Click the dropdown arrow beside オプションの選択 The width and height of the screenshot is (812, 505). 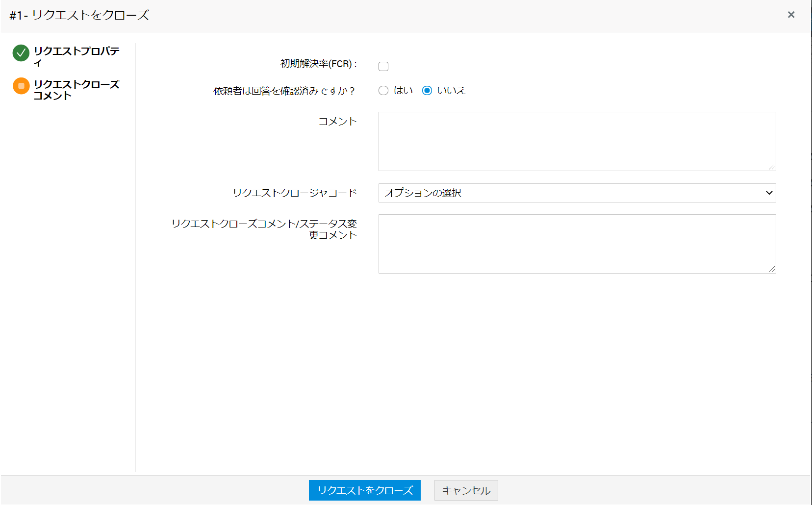[x=769, y=193]
